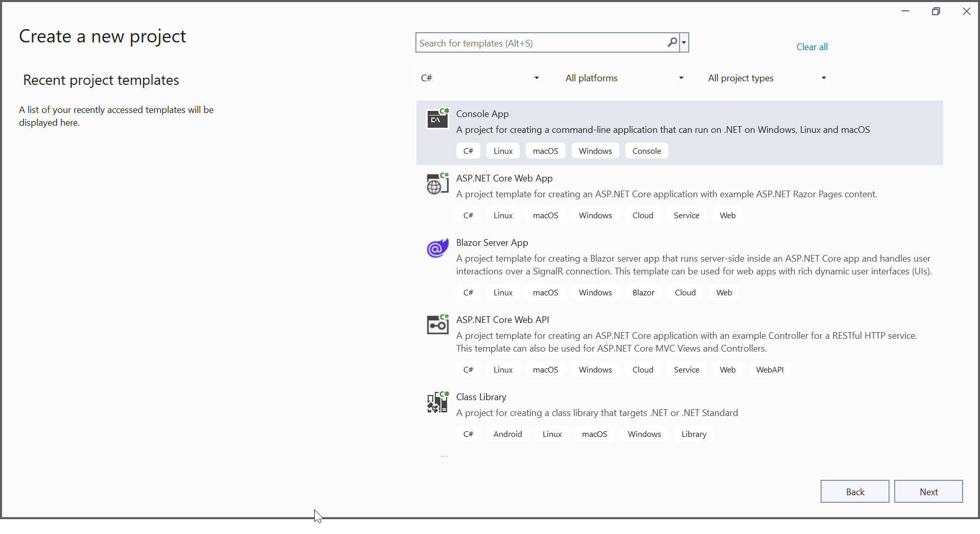Click the Clear all link
Viewport: 980px width, 534px height.
pos(812,47)
